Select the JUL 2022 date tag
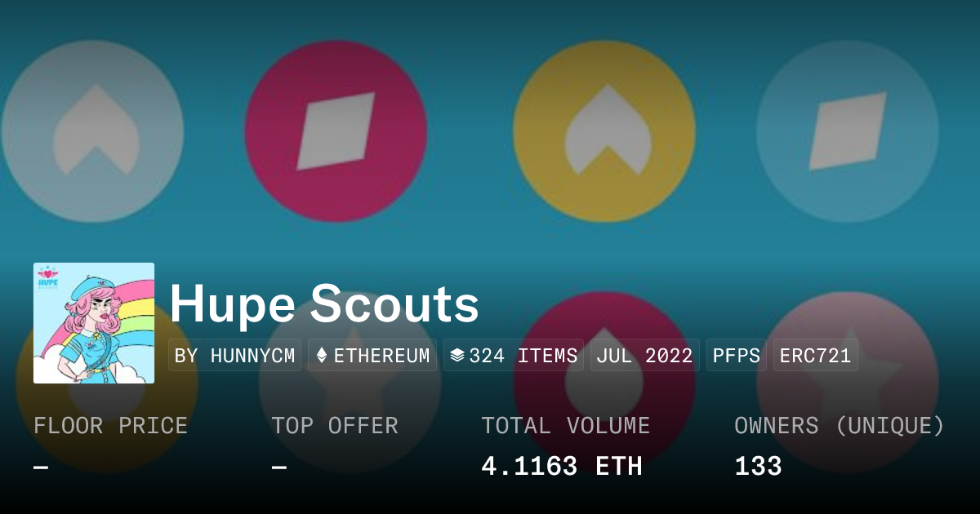Image resolution: width=980 pixels, height=514 pixels. (x=644, y=356)
